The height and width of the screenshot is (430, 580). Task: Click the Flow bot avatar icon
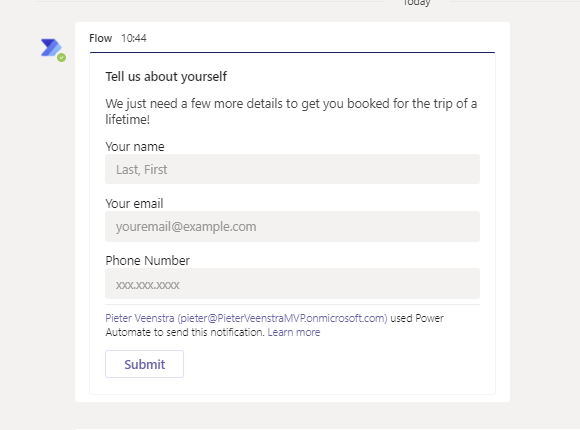coord(52,48)
